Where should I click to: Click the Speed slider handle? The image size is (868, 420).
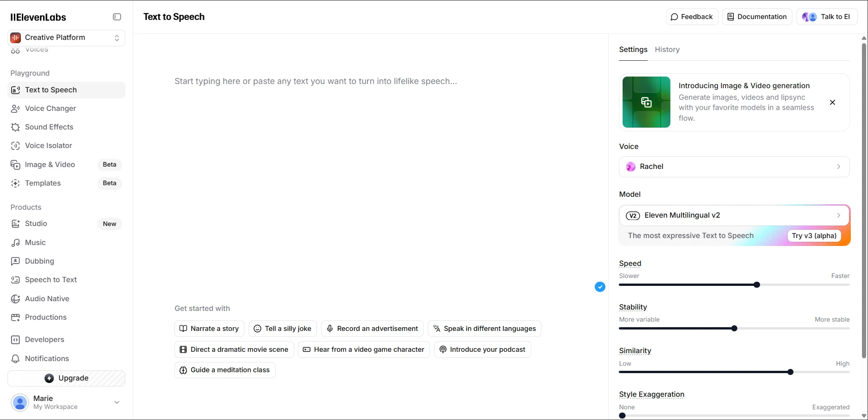[x=757, y=285]
